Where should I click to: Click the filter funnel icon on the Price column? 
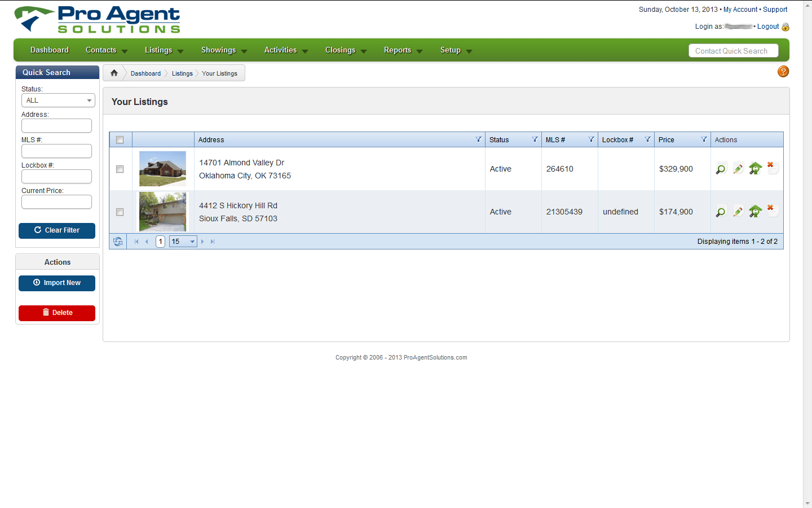coord(704,139)
